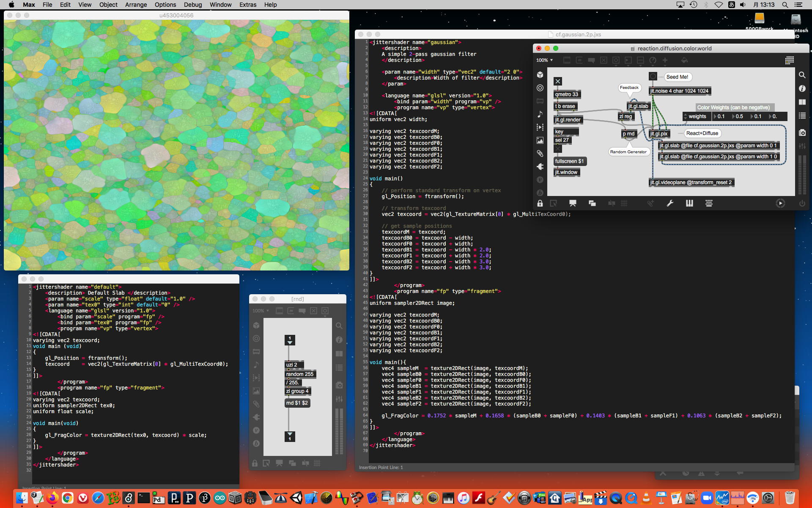Click the weights stepper arrows
The image size is (812, 508).
tap(685, 116)
